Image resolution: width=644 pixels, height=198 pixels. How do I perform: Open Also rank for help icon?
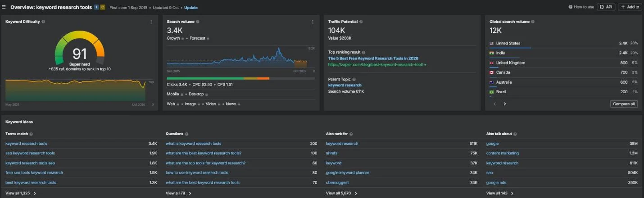351,134
